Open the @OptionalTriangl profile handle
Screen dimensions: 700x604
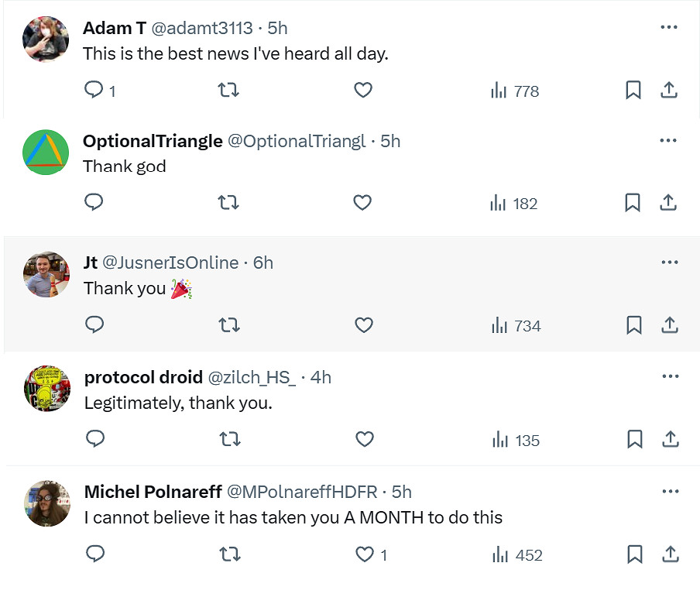(x=296, y=141)
